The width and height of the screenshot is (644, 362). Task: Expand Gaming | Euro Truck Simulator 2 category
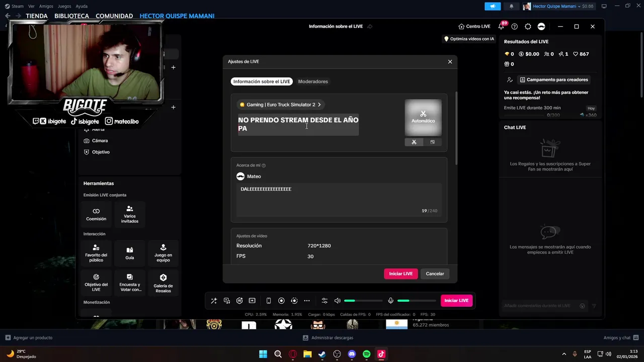(280, 105)
